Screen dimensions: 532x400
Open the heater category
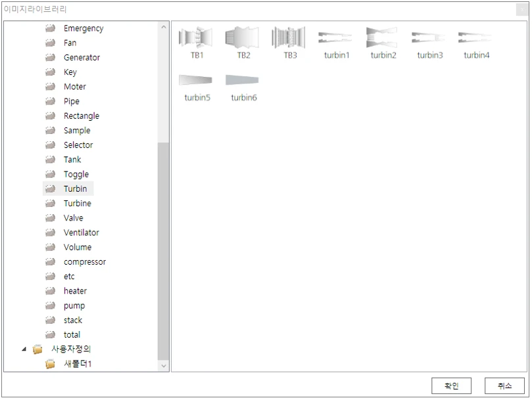click(x=76, y=291)
